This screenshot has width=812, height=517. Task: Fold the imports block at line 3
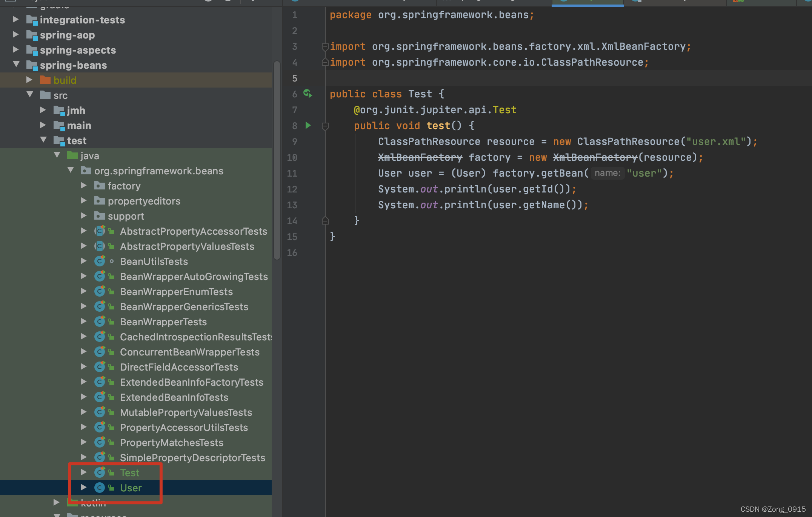tap(325, 47)
